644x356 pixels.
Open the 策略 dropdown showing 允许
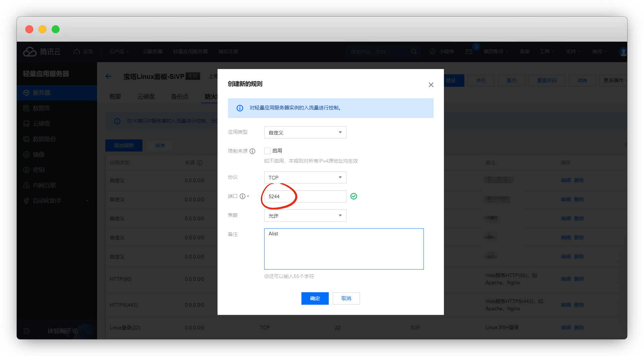tap(305, 216)
